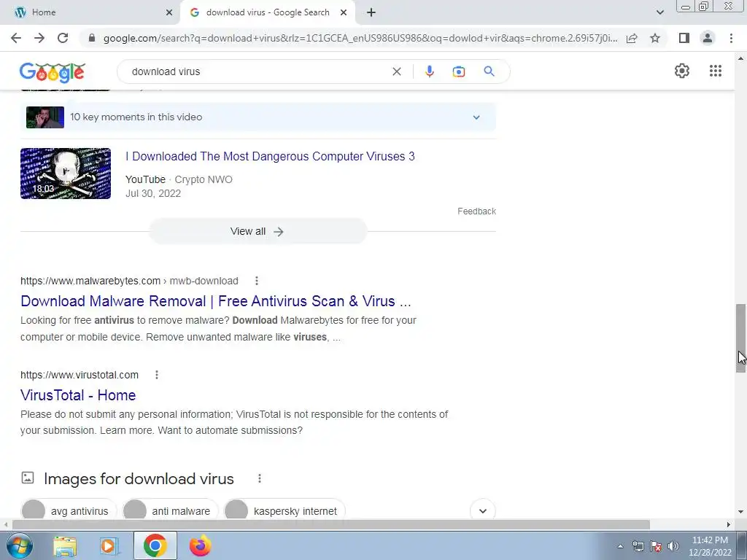Image resolution: width=747 pixels, height=560 pixels.
Task: Click the https://www.virustotal.com URL text
Action: pos(80,375)
